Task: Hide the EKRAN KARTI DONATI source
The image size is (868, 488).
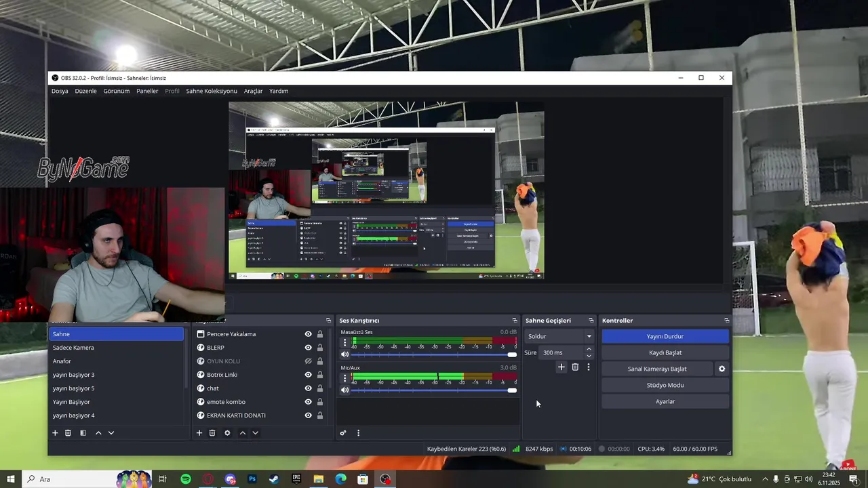Action: (x=308, y=415)
